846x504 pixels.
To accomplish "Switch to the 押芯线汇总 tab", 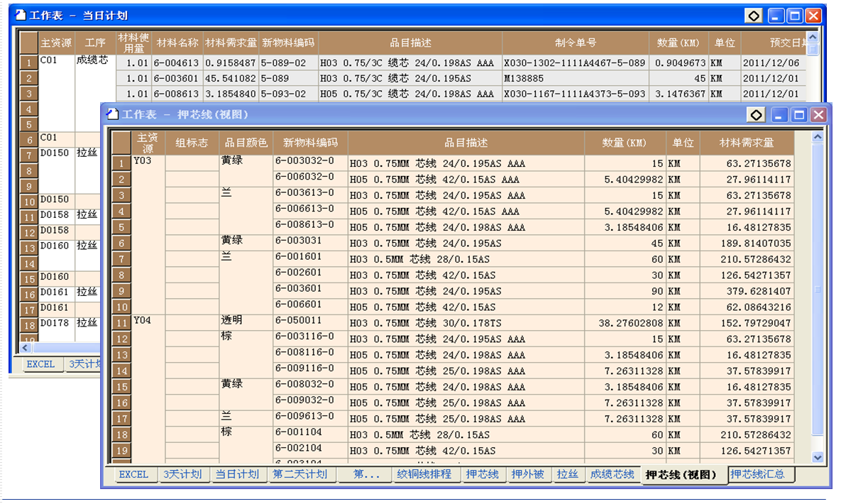I will click(757, 474).
